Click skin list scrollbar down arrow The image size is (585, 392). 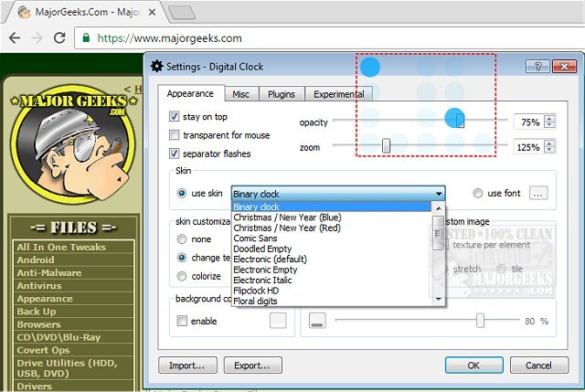pos(439,300)
